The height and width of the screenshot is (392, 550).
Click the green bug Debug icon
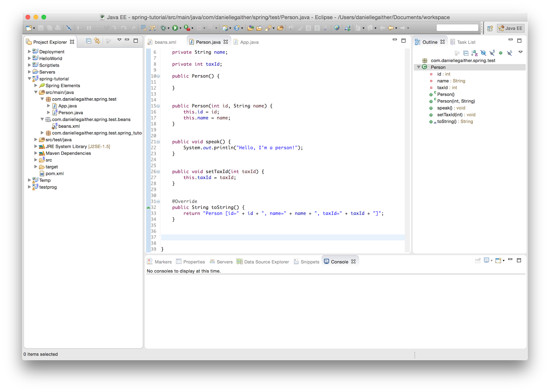click(x=163, y=28)
